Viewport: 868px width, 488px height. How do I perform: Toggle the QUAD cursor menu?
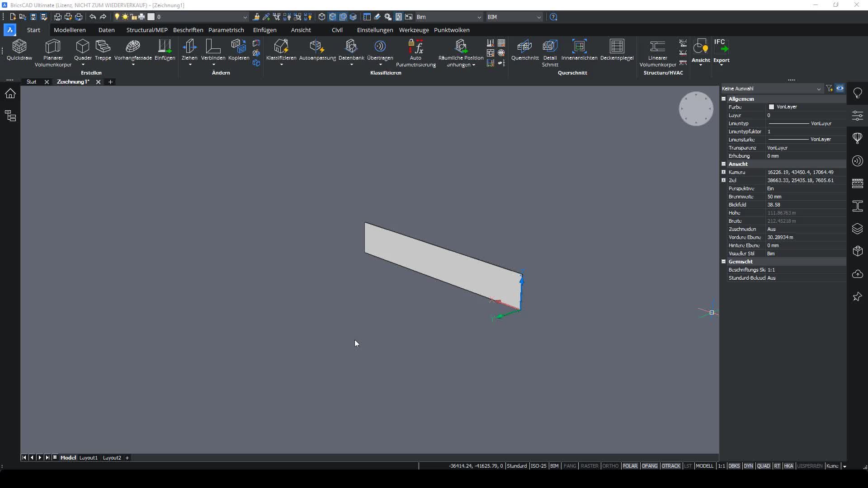tap(764, 466)
